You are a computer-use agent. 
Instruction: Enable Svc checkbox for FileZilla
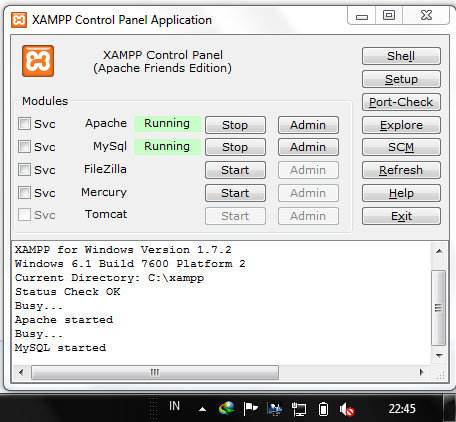[x=24, y=169]
